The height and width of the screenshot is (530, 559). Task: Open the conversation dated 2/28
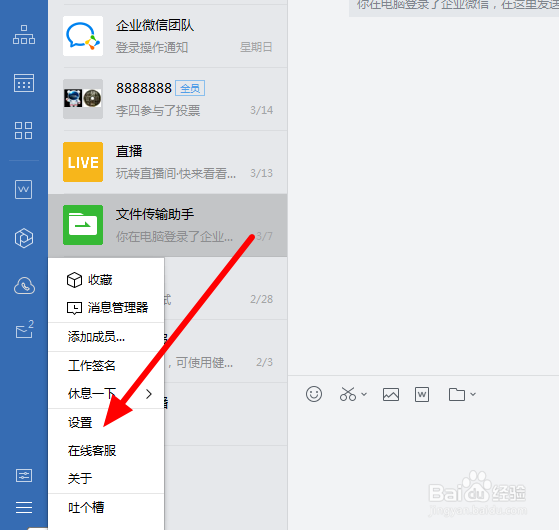[x=226, y=288]
